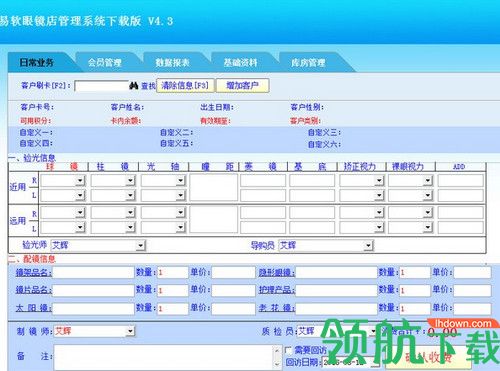Click the 护理产品 text field
The width and height of the screenshot is (500, 371).
point(336,290)
